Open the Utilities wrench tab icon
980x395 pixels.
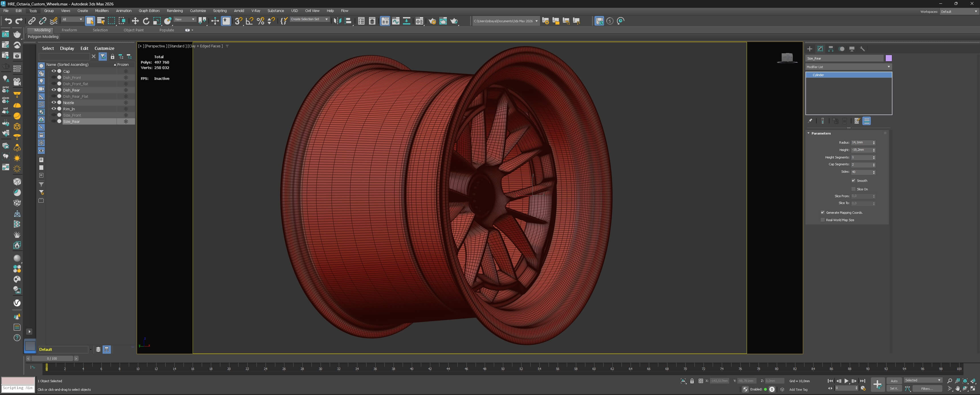(862, 49)
